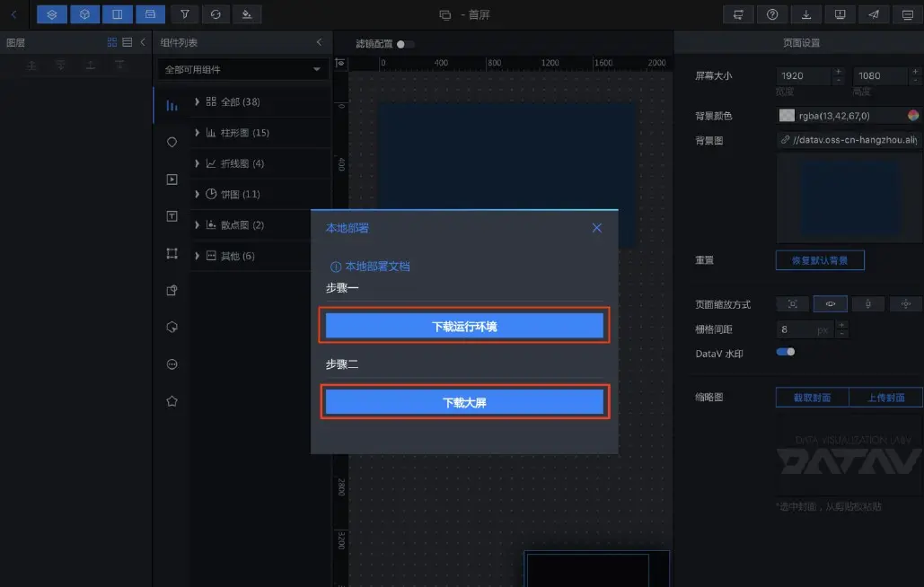
Task: Click the download icon near top right
Action: tap(806, 14)
